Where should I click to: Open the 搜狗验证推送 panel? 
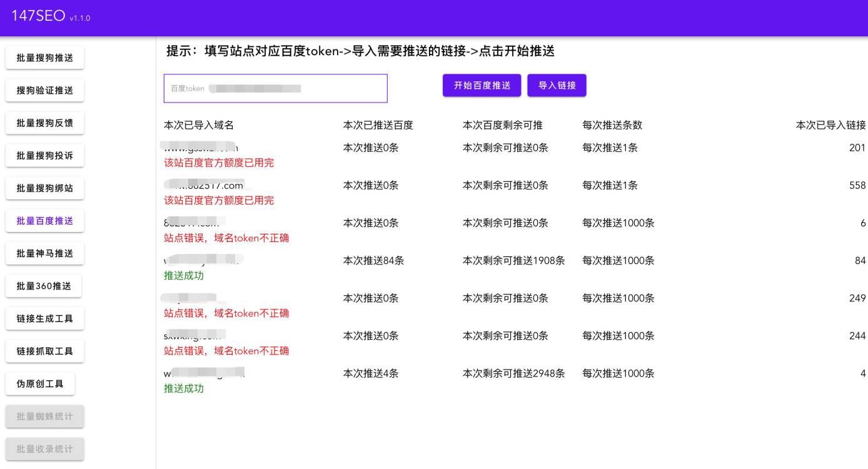tap(44, 89)
